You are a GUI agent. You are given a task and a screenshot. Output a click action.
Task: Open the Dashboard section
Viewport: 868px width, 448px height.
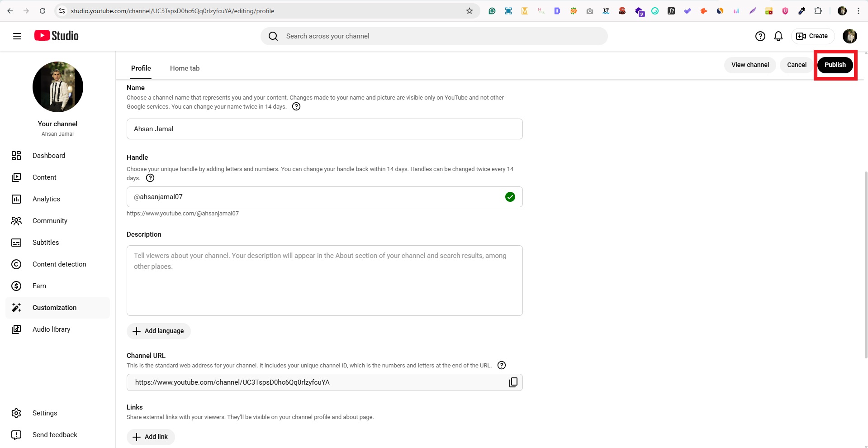pyautogui.click(x=49, y=156)
